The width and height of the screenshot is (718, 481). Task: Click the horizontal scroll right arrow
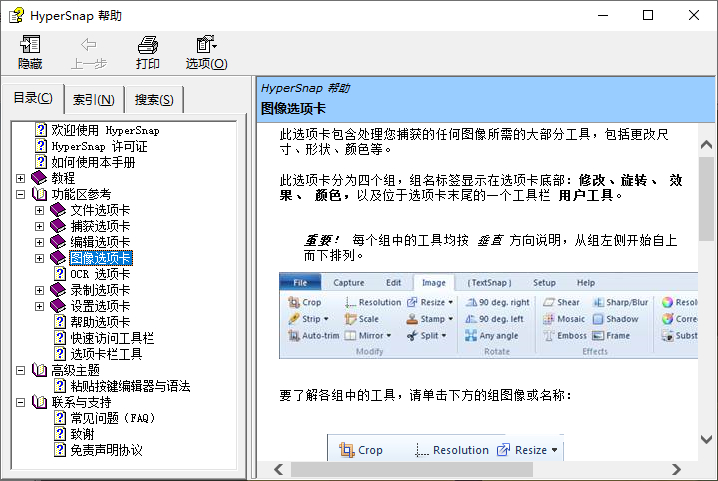click(x=676, y=469)
